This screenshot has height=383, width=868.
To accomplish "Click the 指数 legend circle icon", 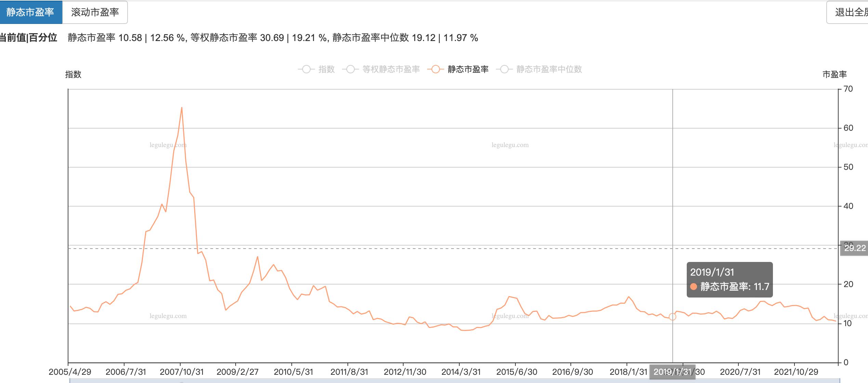I will 307,69.
